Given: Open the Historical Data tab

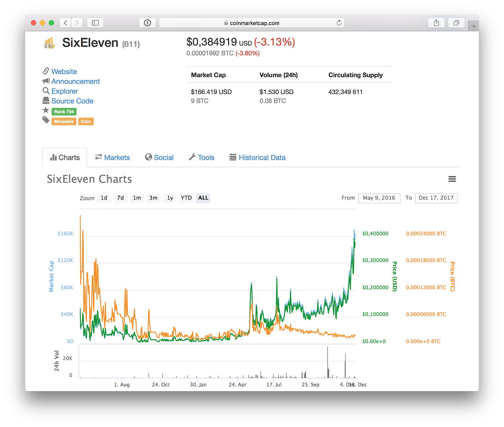Looking at the screenshot, I should [258, 157].
